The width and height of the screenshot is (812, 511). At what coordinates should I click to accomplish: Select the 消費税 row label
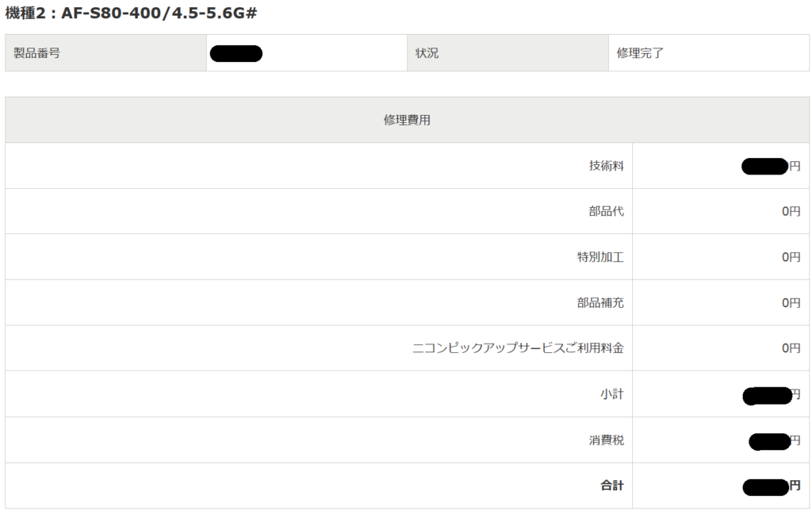pyautogui.click(x=606, y=440)
